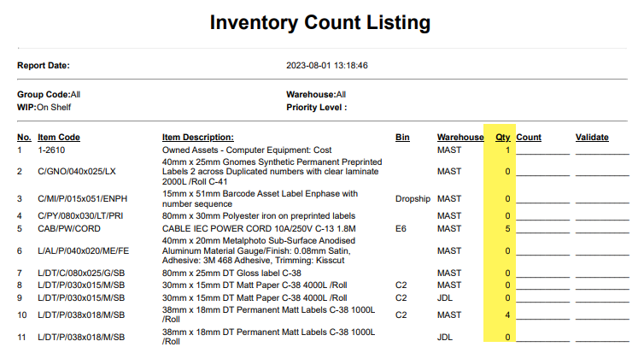
Task: Click the Item Code column header
Action: point(59,137)
